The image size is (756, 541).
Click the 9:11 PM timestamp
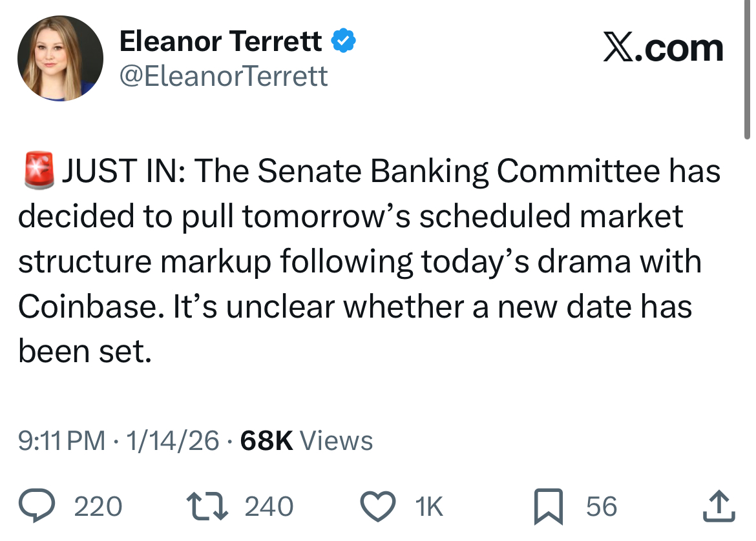point(62,440)
